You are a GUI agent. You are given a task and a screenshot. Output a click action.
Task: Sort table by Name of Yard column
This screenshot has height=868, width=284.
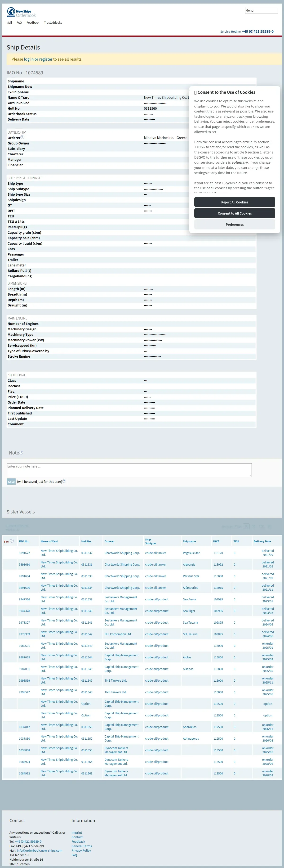tap(49, 541)
